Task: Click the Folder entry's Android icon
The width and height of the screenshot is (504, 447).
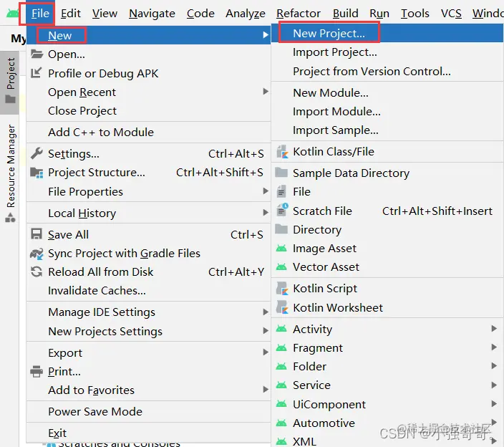Action: click(x=281, y=366)
